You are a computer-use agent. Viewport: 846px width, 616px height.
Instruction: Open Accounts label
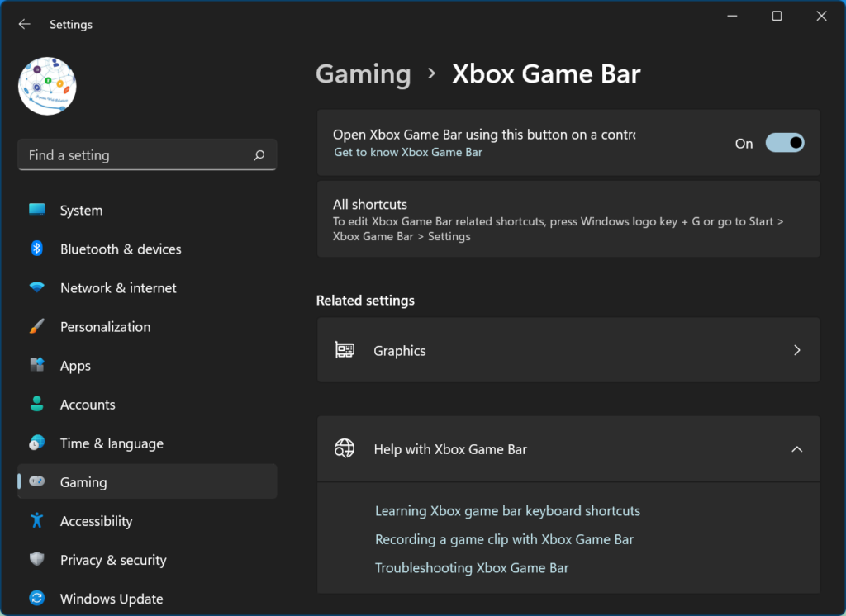click(88, 405)
